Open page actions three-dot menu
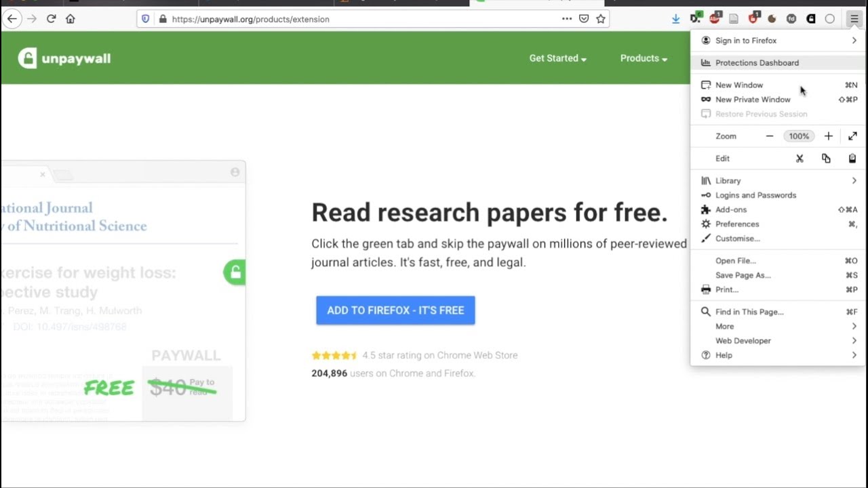868x488 pixels. point(567,19)
